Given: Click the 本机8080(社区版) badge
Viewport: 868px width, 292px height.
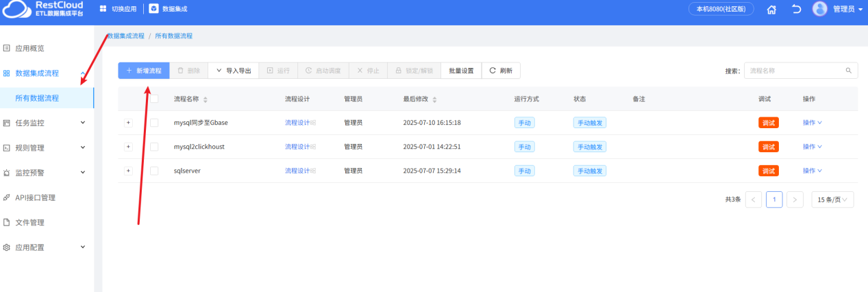Looking at the screenshot, I should pos(721,9).
